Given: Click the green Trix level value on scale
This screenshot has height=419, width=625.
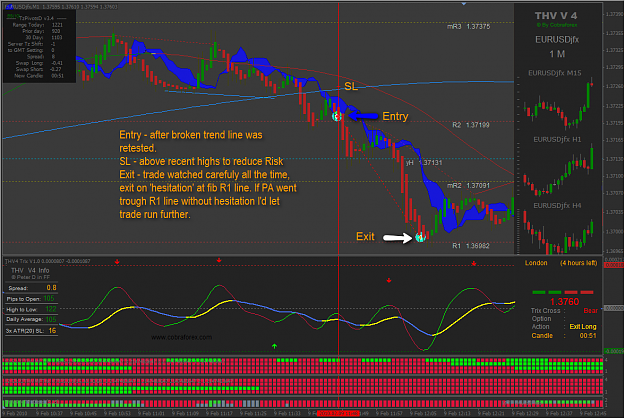Looking at the screenshot, I should (614, 351).
